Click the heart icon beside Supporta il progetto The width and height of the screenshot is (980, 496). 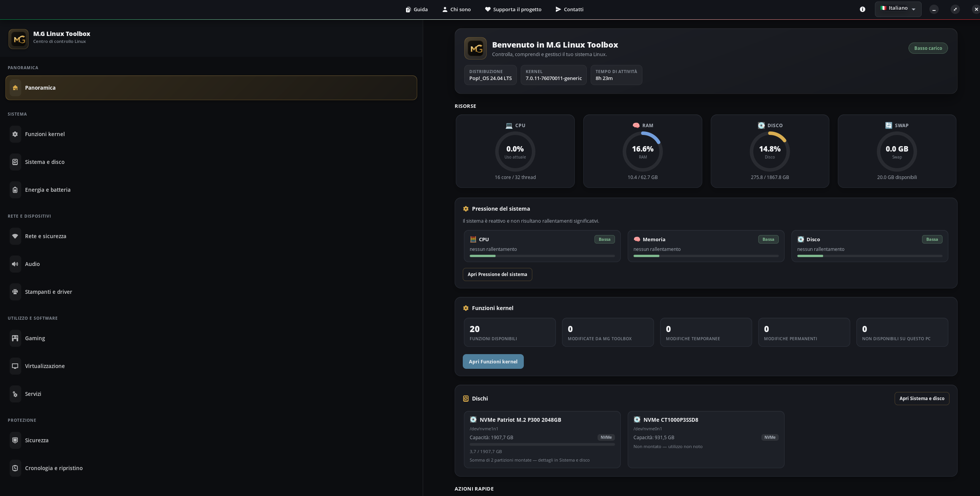tap(488, 9)
